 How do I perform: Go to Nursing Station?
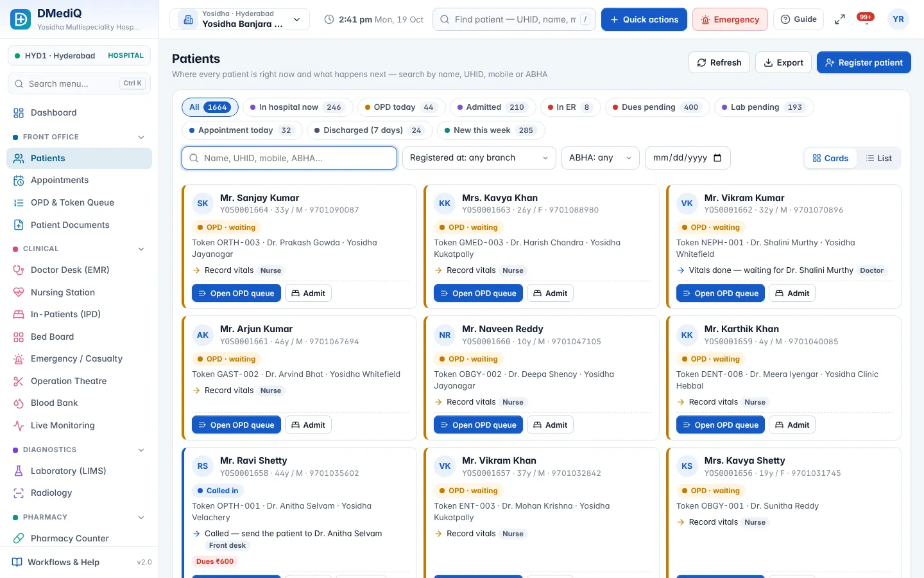(x=79, y=292)
